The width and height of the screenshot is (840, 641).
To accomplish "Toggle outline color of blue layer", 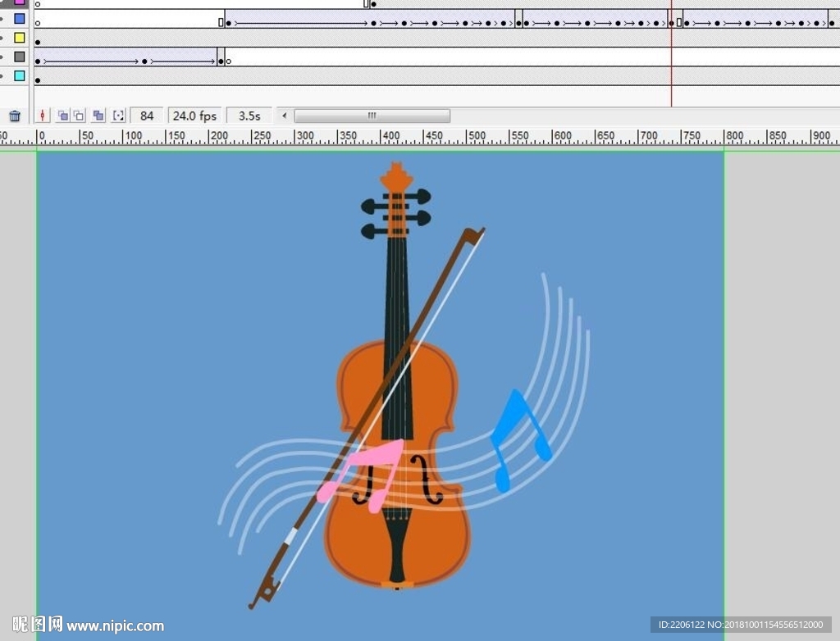I will (20, 19).
